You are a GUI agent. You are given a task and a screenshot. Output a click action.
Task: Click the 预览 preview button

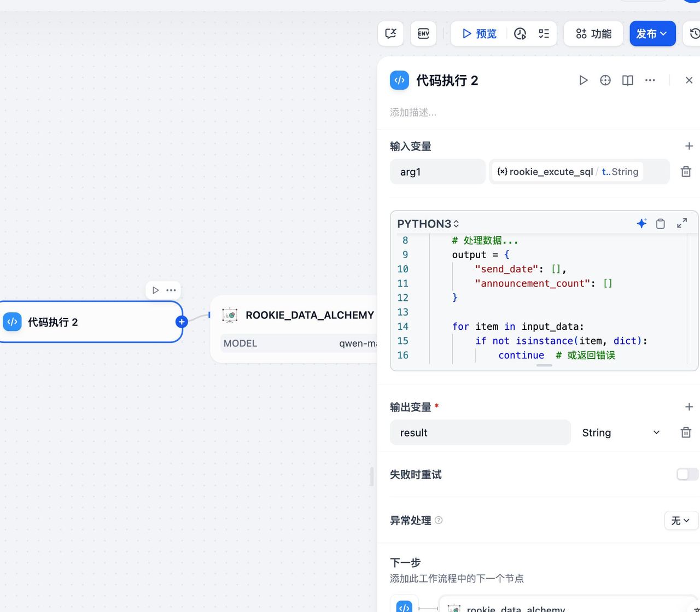click(x=479, y=34)
